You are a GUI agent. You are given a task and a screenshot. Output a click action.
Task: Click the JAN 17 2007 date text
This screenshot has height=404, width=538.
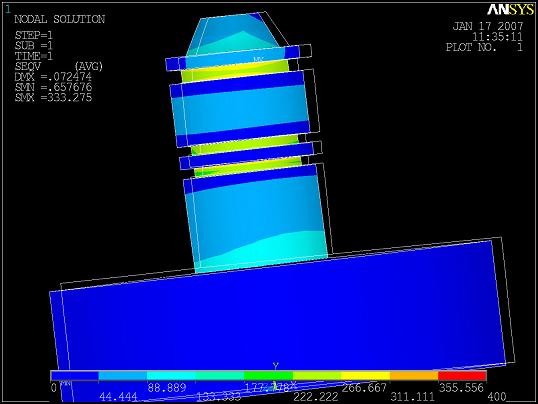click(x=488, y=26)
